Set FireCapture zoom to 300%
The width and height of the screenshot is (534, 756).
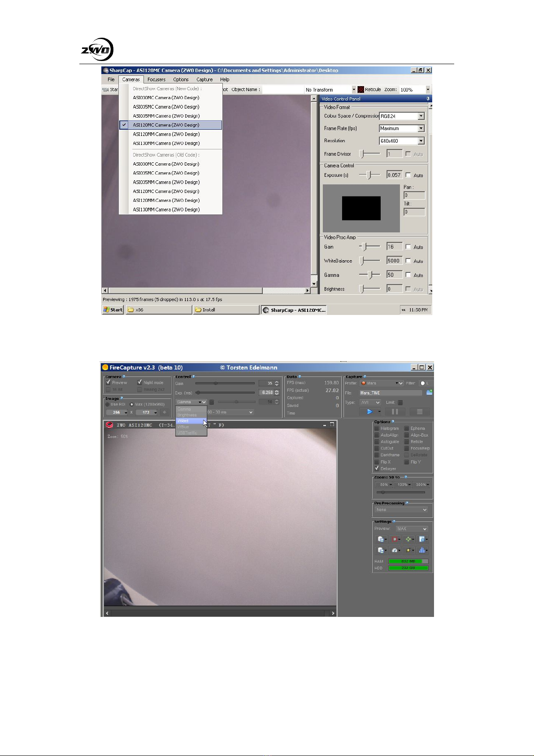pyautogui.click(x=422, y=485)
